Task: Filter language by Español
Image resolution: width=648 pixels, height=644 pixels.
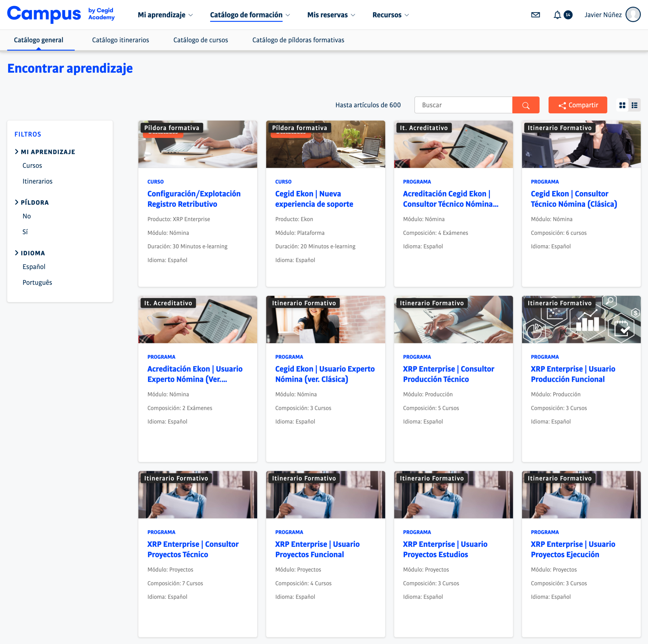Action: click(x=34, y=267)
